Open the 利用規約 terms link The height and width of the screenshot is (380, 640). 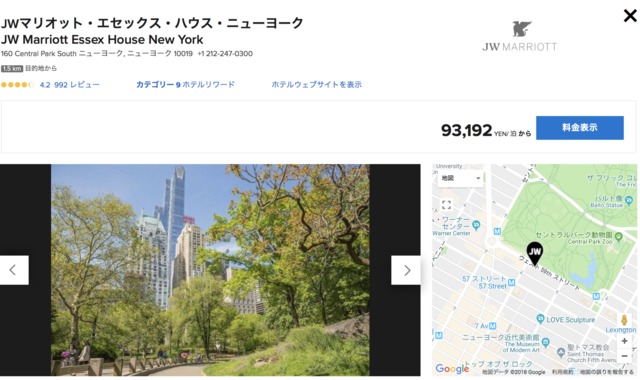(562, 372)
